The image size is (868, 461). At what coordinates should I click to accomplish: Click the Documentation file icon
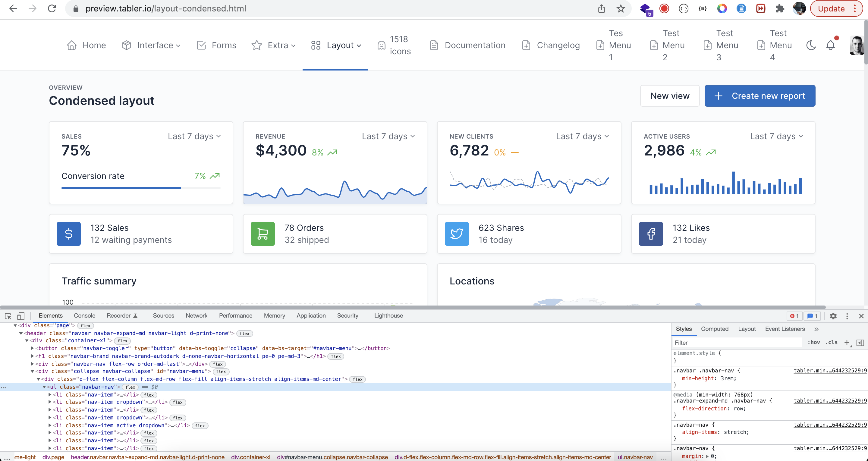click(434, 45)
